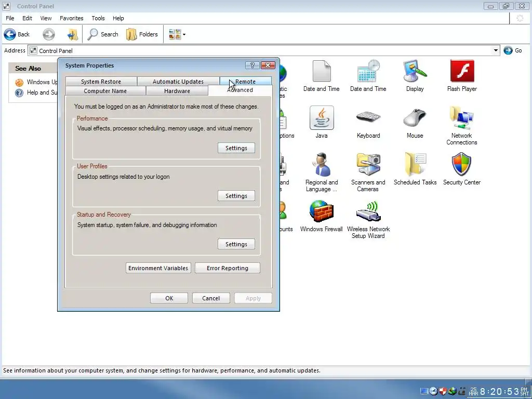Click the Help and Support link in See Also

(36, 92)
